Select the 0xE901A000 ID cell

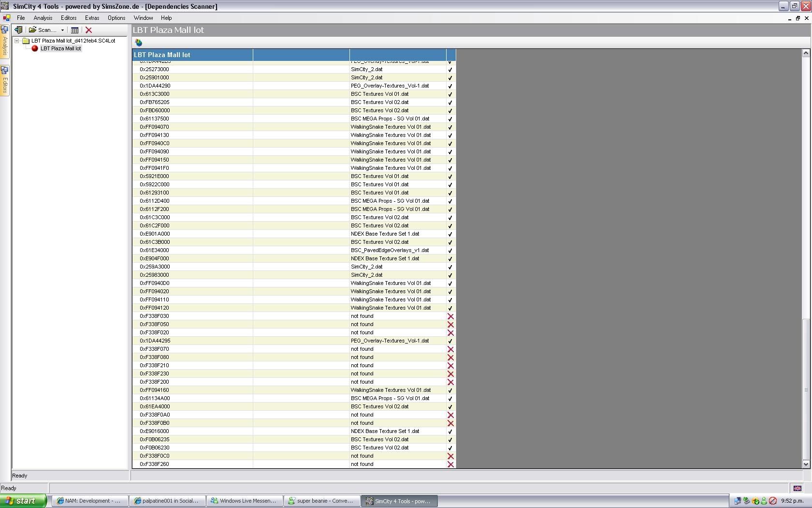[155, 234]
